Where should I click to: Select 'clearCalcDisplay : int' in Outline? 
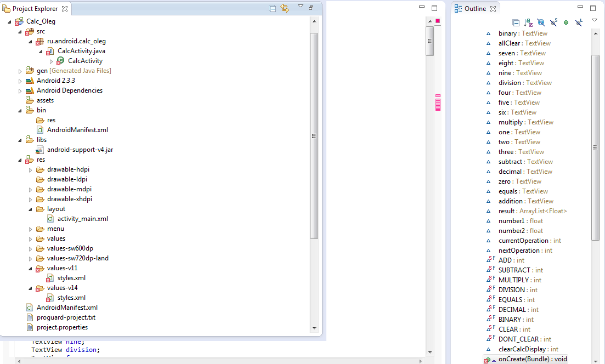[x=528, y=349]
